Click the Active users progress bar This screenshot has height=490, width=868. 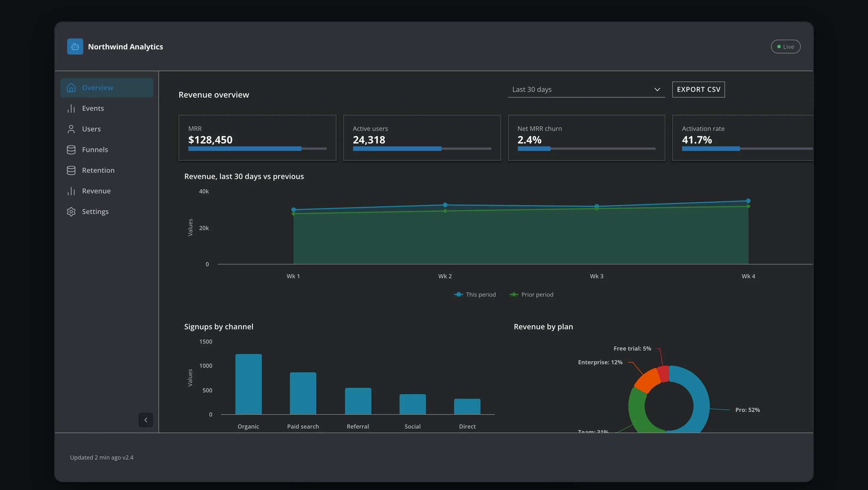(x=422, y=149)
